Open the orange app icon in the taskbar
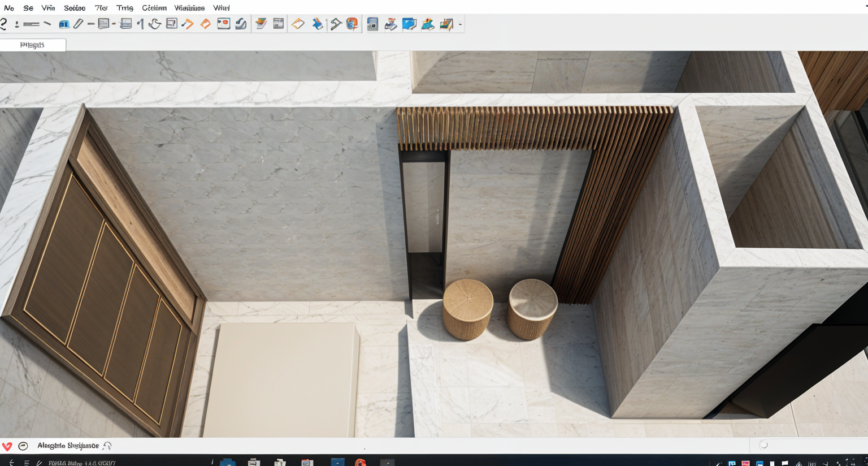 pos(360,463)
